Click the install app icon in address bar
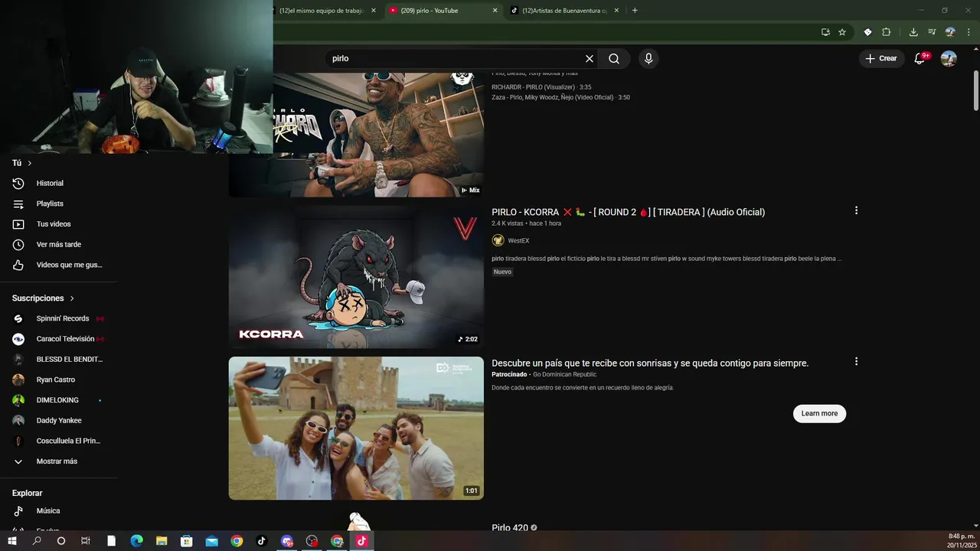 pyautogui.click(x=825, y=32)
